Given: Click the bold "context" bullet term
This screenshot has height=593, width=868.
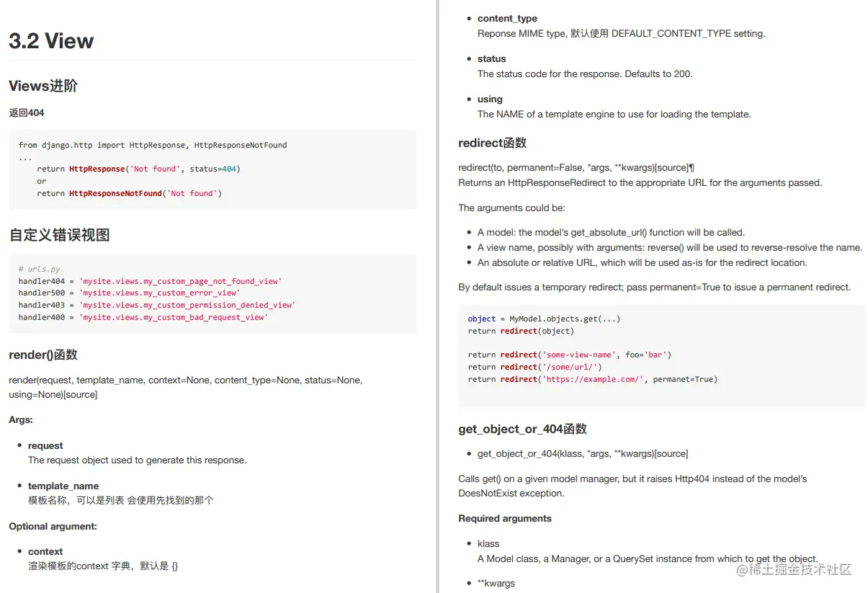Looking at the screenshot, I should [45, 551].
